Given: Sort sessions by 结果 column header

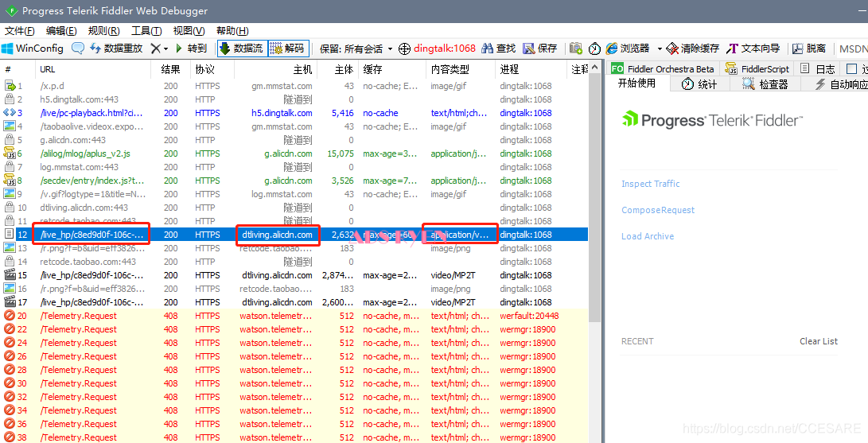Looking at the screenshot, I should (170, 70).
